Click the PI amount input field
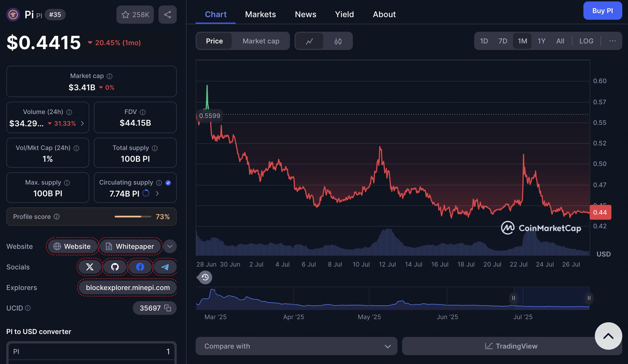This screenshot has width=628, height=364. [91, 351]
